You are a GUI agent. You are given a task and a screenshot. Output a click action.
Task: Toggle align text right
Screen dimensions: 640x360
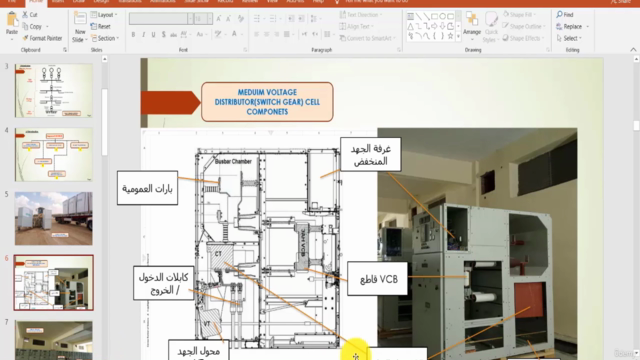(277, 34)
